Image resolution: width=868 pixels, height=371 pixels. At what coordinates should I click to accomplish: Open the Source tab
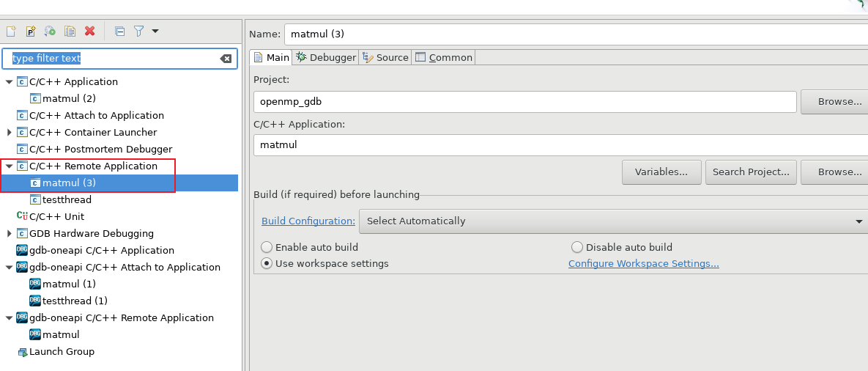[385, 57]
